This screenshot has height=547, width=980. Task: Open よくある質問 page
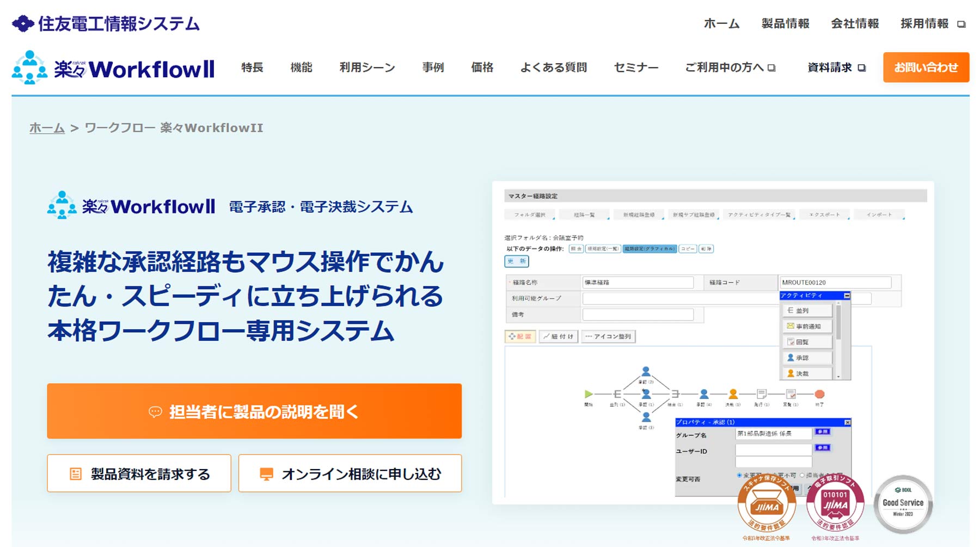pyautogui.click(x=553, y=67)
